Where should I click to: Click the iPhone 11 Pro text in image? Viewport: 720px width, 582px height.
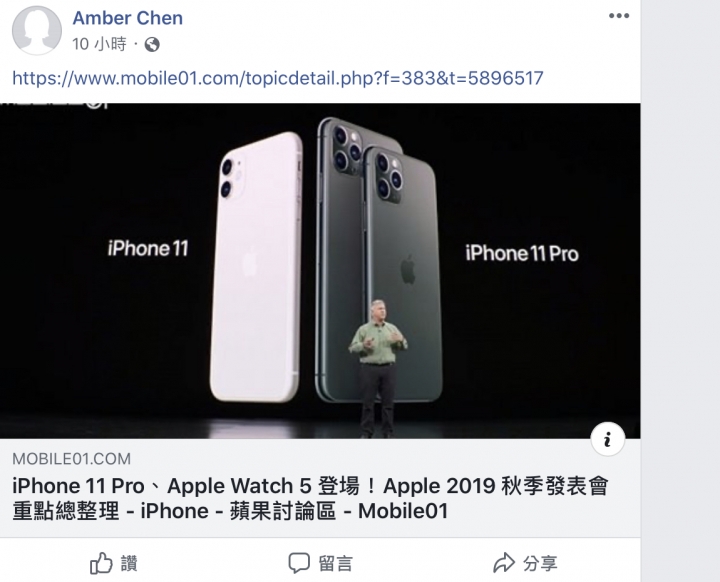pos(522,254)
